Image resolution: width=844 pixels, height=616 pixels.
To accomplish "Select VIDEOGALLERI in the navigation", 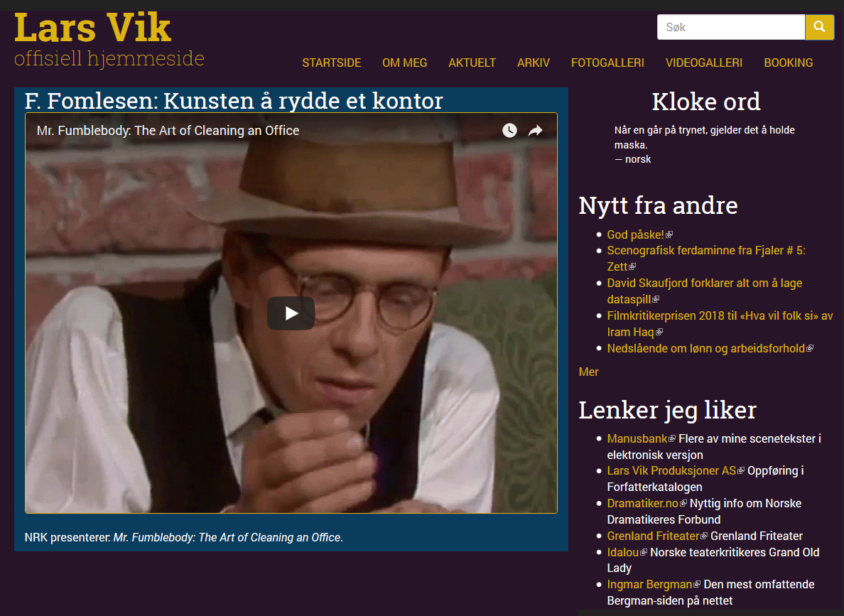I will pos(704,63).
